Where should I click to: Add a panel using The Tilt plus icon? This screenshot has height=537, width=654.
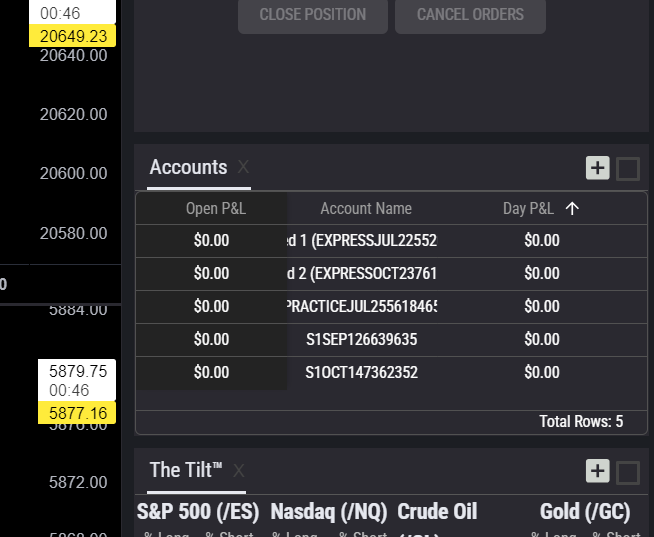coord(598,471)
